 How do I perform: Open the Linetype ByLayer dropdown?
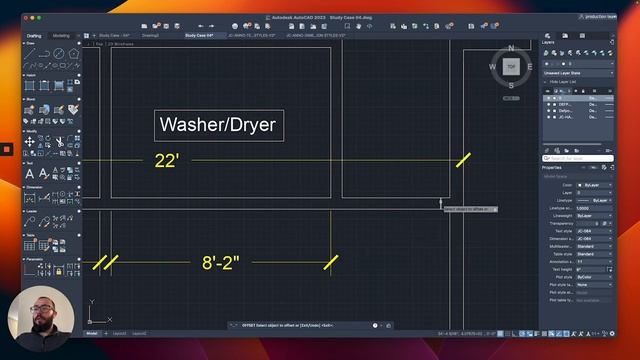tap(594, 200)
